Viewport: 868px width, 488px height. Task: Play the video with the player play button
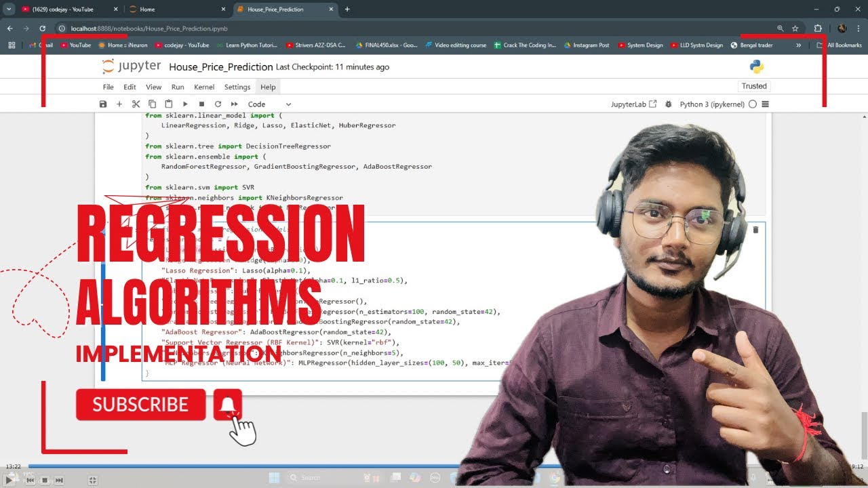tap(9, 479)
